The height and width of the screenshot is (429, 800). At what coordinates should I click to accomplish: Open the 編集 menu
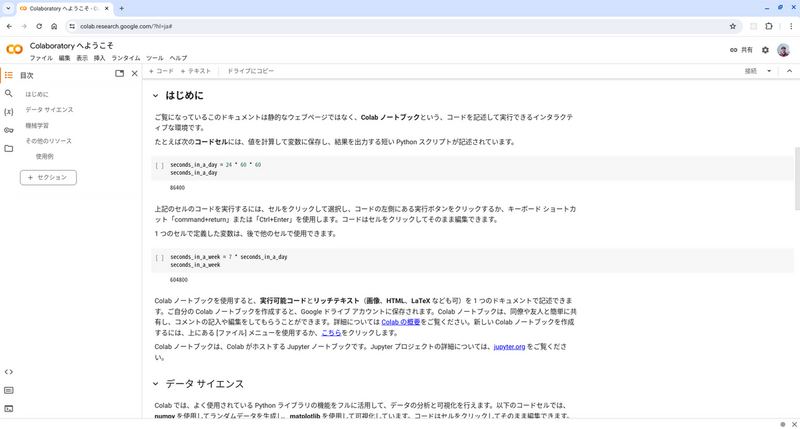(x=64, y=58)
